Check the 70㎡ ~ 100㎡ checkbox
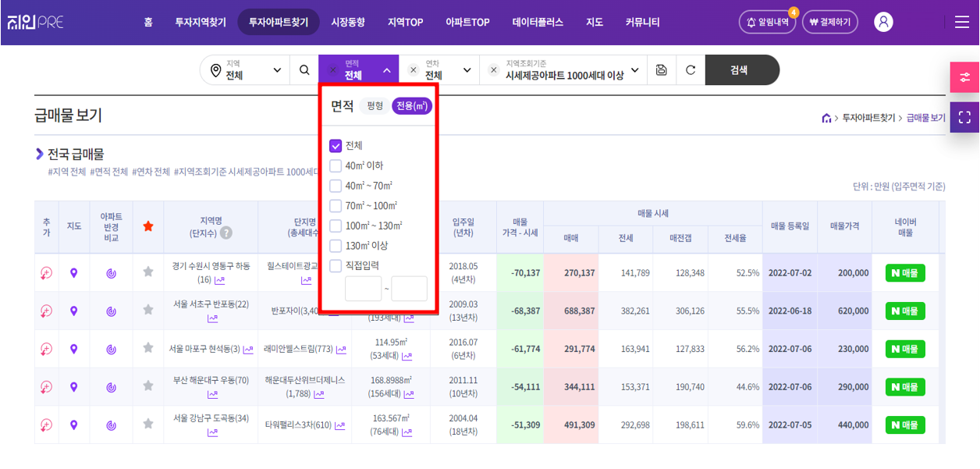 336,206
